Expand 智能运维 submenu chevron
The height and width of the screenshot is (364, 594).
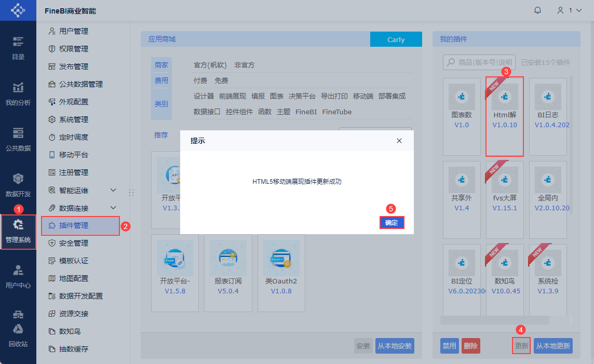[113, 190]
